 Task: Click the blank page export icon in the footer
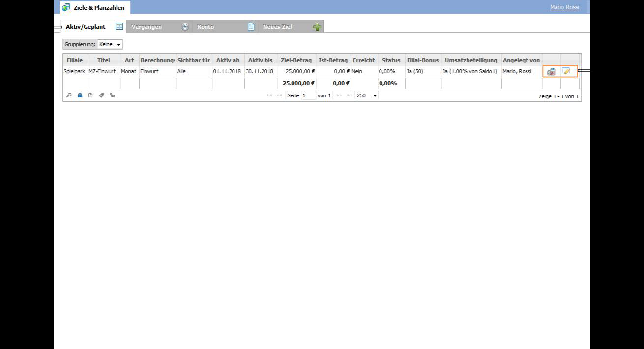pyautogui.click(x=90, y=95)
